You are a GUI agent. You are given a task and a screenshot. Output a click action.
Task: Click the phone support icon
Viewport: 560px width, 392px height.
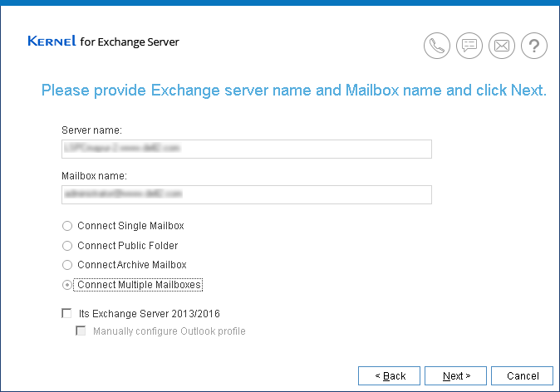[437, 46]
